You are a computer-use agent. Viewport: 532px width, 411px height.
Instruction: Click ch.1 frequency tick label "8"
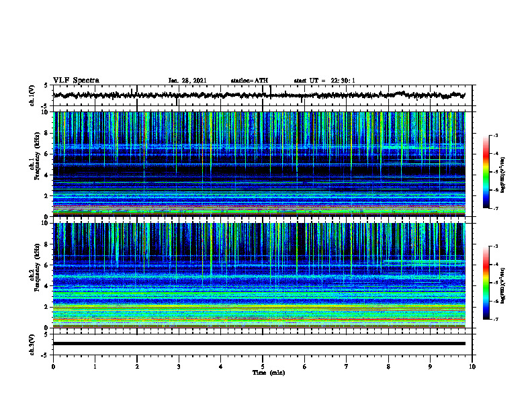pyautogui.click(x=46, y=133)
